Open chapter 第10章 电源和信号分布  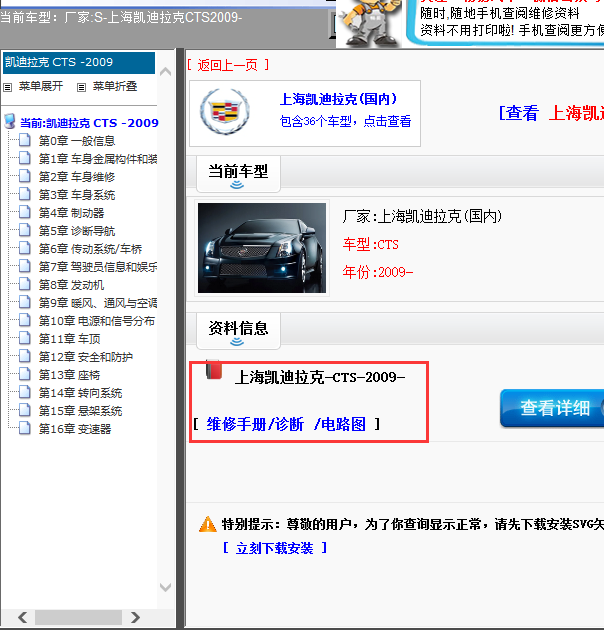(x=96, y=321)
